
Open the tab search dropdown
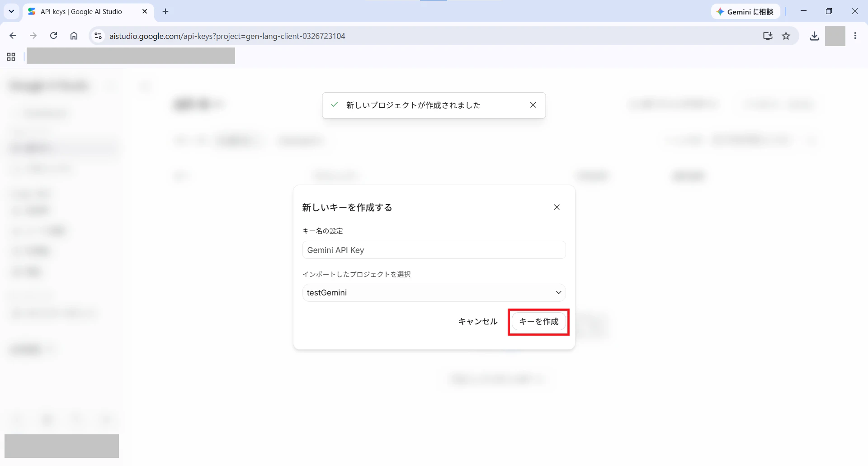(11, 11)
